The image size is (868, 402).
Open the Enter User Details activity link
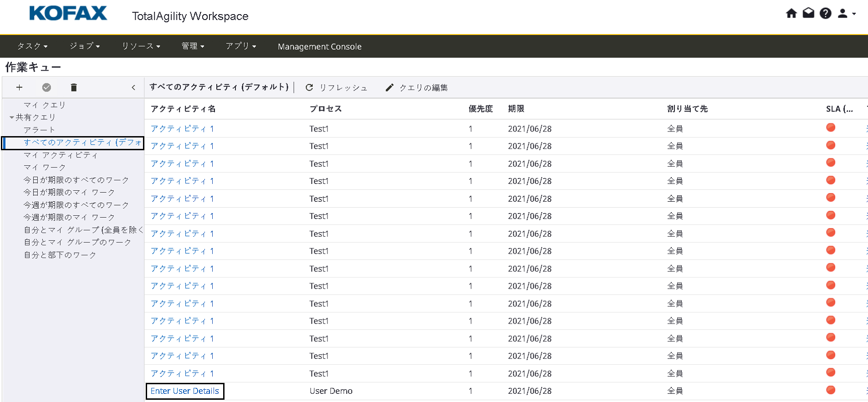coord(184,391)
